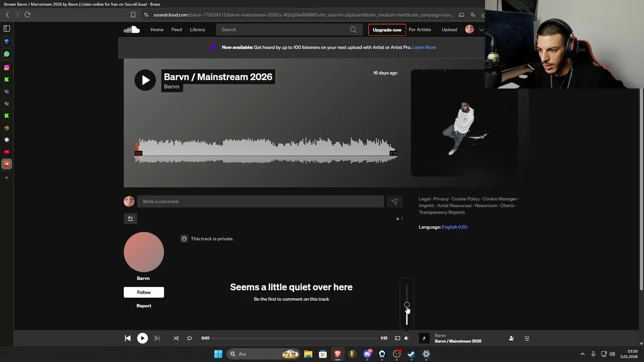Click the bottom player progress bar
Screen dimensions: 644x362
tap(295, 338)
